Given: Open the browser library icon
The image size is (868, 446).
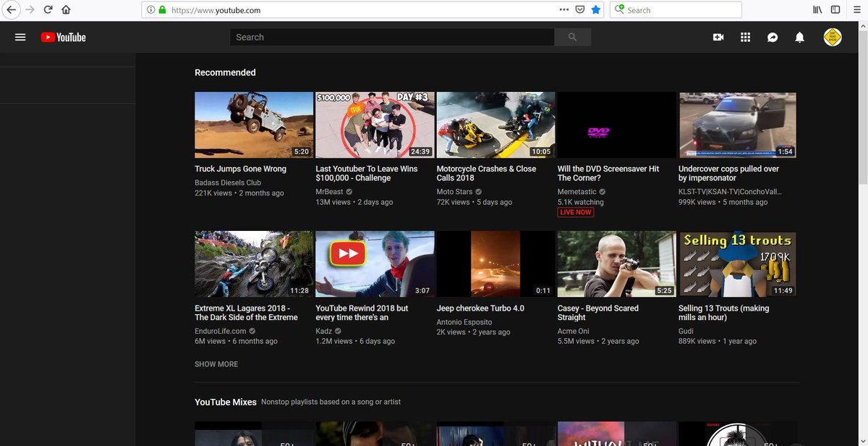Looking at the screenshot, I should coord(818,10).
